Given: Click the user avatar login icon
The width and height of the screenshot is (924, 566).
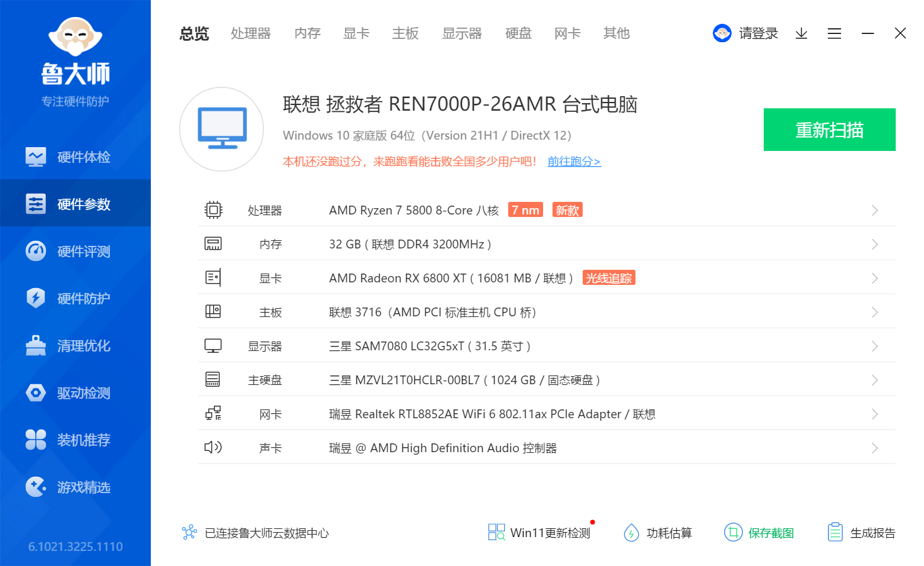Looking at the screenshot, I should 722,33.
